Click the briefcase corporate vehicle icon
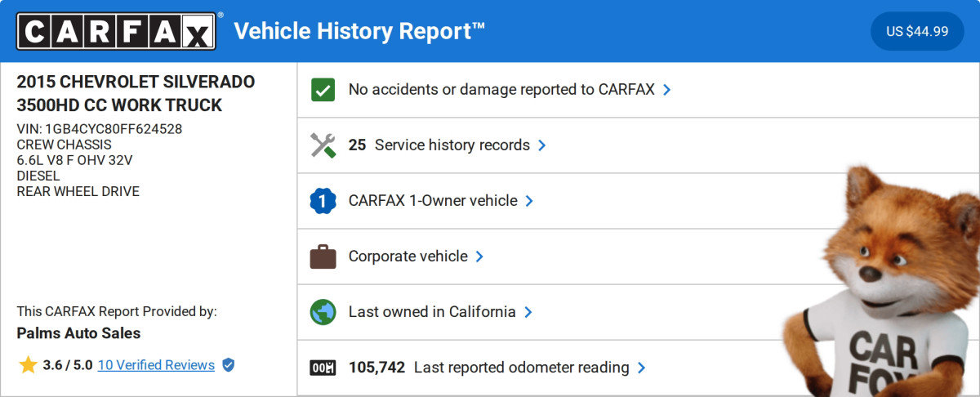 click(323, 256)
